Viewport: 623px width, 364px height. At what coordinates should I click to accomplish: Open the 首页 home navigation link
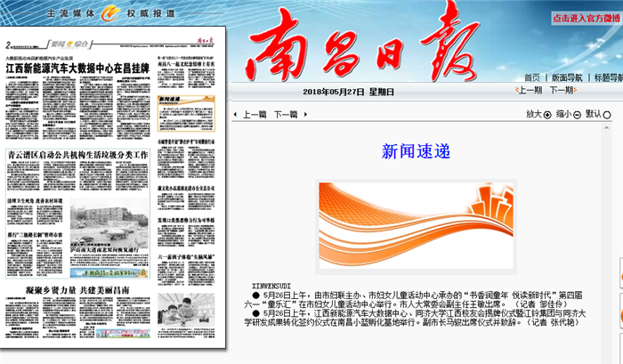(x=532, y=77)
